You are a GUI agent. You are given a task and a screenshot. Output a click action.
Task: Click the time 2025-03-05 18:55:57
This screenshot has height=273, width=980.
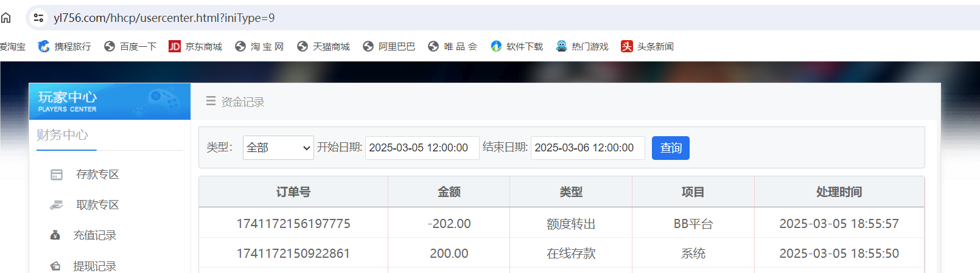pyautogui.click(x=839, y=224)
